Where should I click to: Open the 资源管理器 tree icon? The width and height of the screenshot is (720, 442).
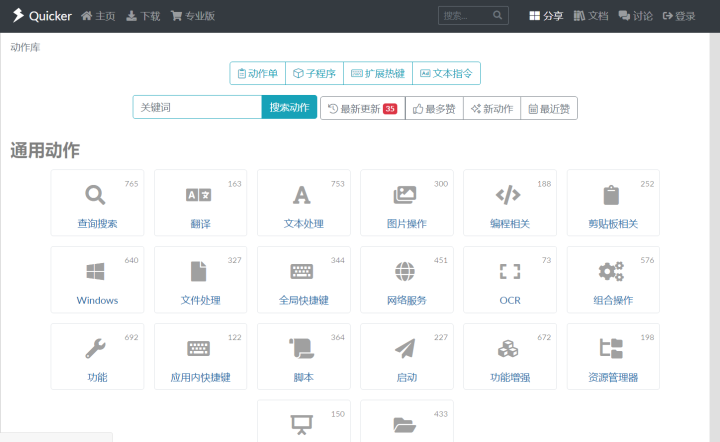(x=611, y=348)
